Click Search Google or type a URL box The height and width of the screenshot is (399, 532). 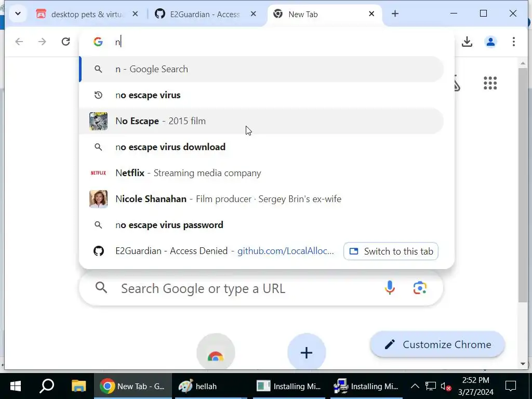point(261,288)
